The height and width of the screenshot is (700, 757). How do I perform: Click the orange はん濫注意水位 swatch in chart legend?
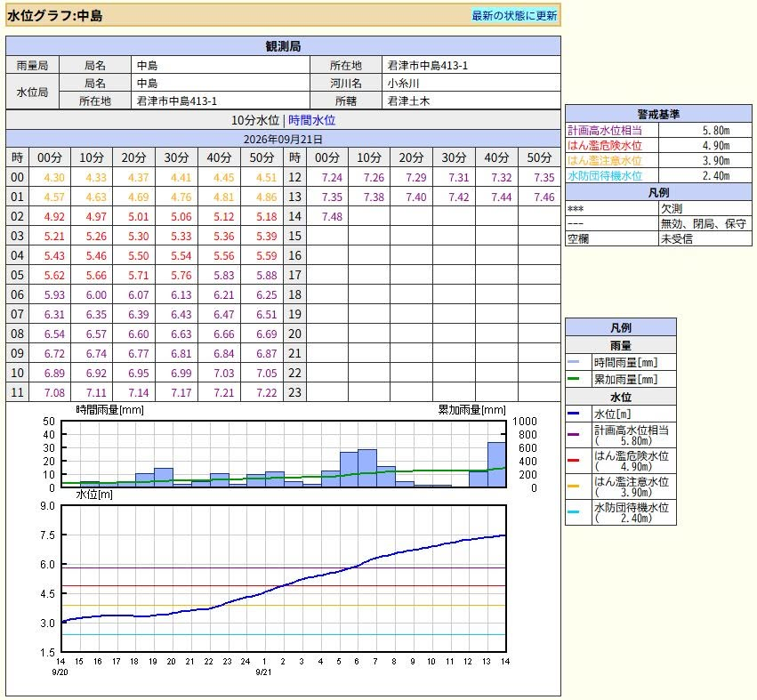573,487
